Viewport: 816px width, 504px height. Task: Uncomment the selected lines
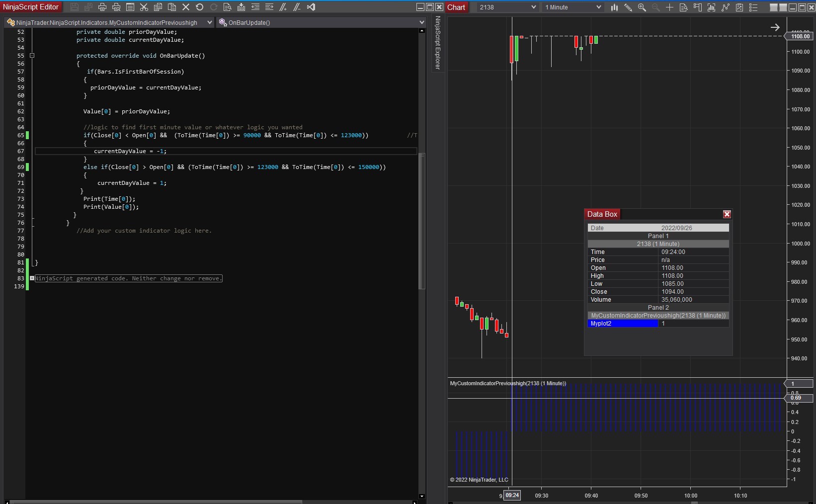click(x=297, y=7)
